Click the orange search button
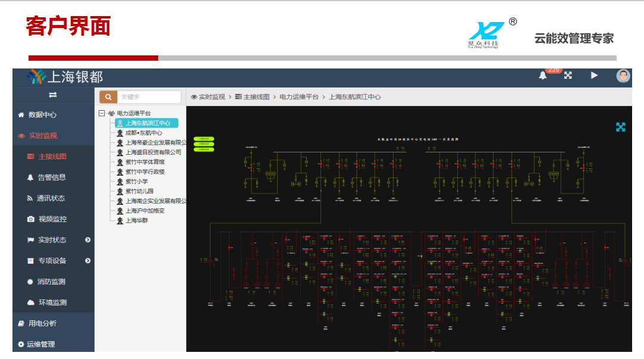The width and height of the screenshot is (644, 359). 108,96
